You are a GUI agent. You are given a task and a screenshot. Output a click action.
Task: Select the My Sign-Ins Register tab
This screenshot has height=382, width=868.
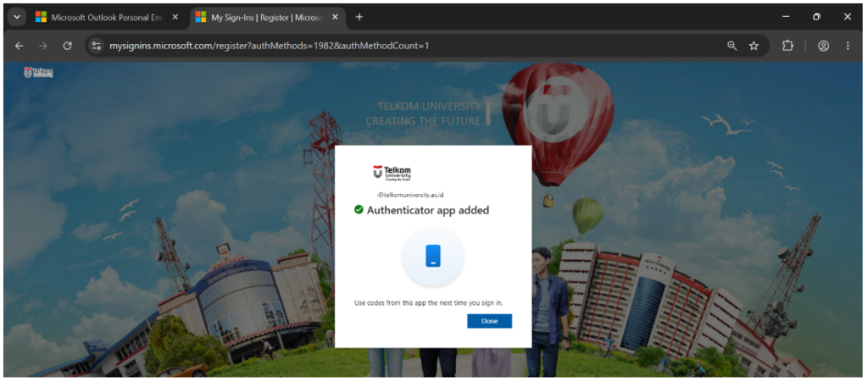point(267,17)
